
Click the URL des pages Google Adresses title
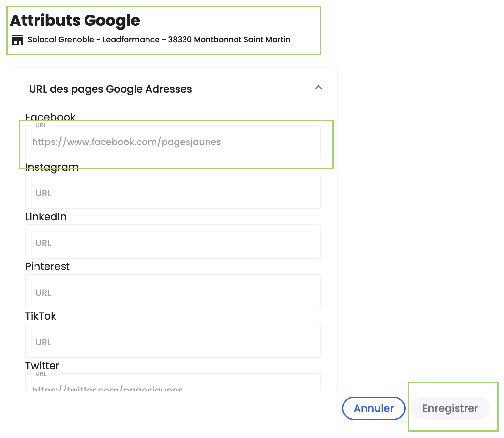click(x=111, y=89)
